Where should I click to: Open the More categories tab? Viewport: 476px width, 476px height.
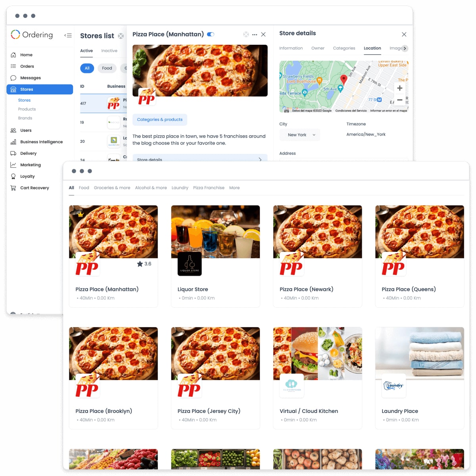234,188
